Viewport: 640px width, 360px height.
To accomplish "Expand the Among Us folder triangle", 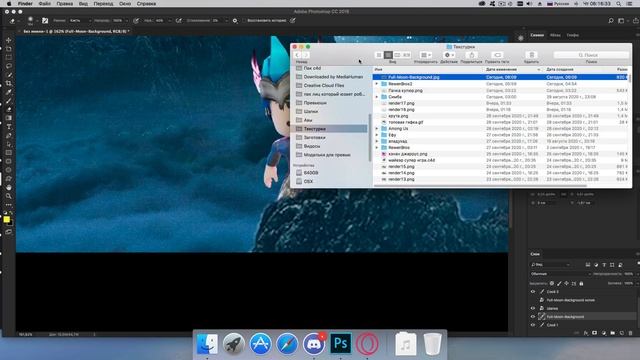I will click(x=377, y=129).
